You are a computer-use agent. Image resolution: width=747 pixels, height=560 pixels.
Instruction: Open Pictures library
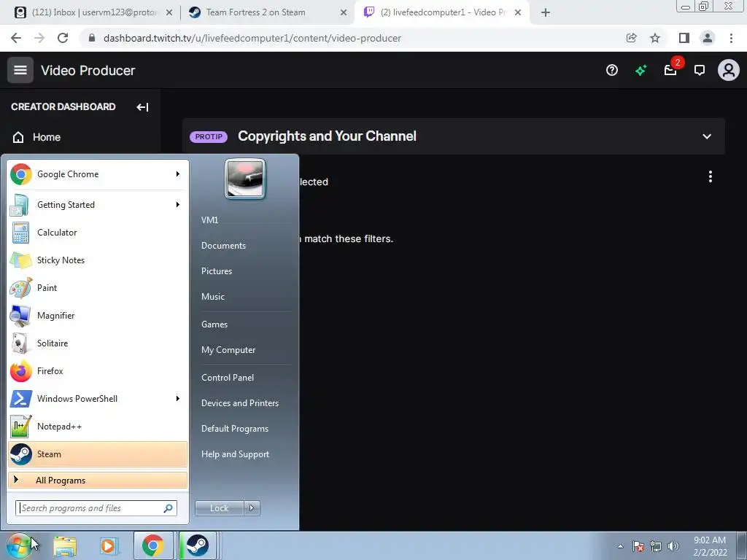point(217,271)
